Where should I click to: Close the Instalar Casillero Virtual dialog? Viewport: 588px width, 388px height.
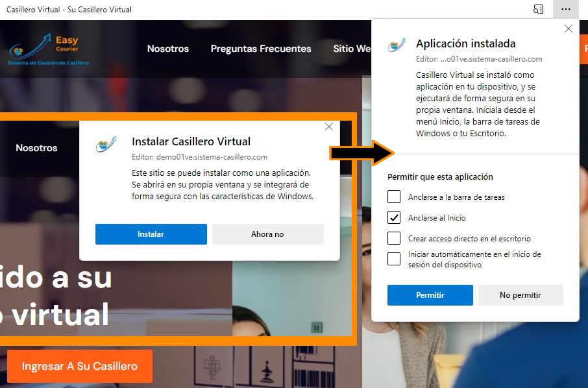pyautogui.click(x=329, y=127)
